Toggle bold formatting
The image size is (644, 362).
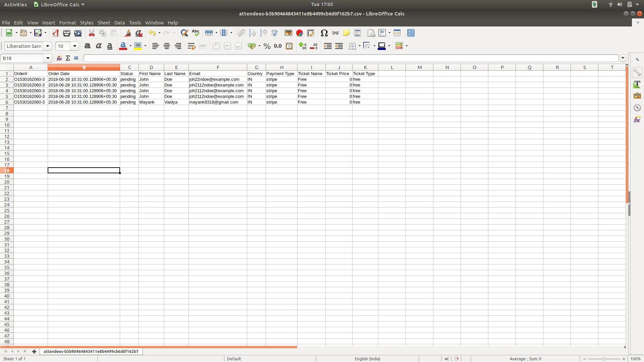point(88,46)
